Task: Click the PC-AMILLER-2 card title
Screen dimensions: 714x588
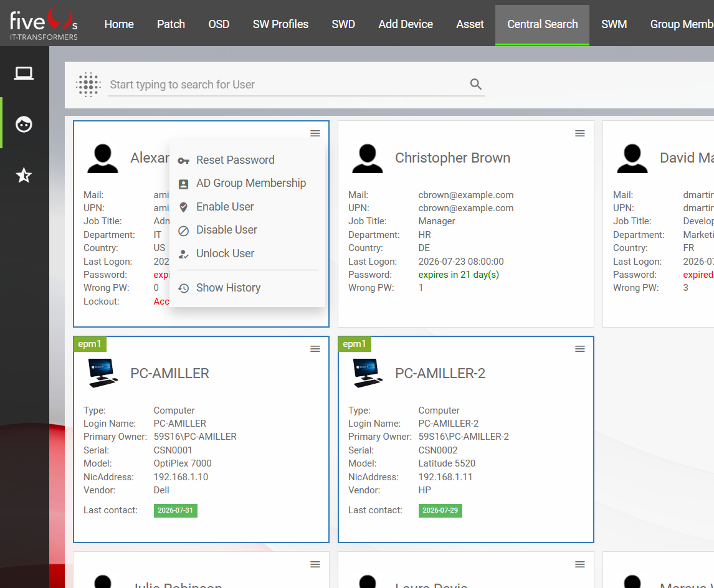Action: click(x=440, y=374)
